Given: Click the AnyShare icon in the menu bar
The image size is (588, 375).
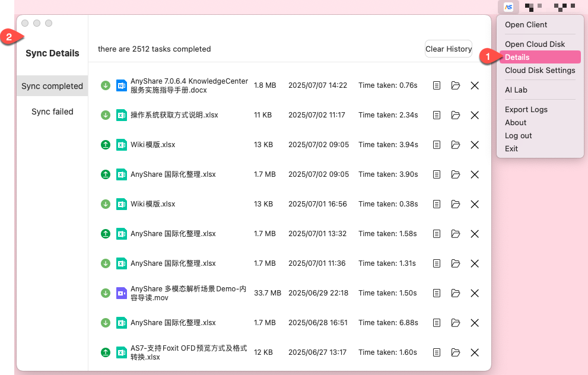Looking at the screenshot, I should tap(508, 7).
